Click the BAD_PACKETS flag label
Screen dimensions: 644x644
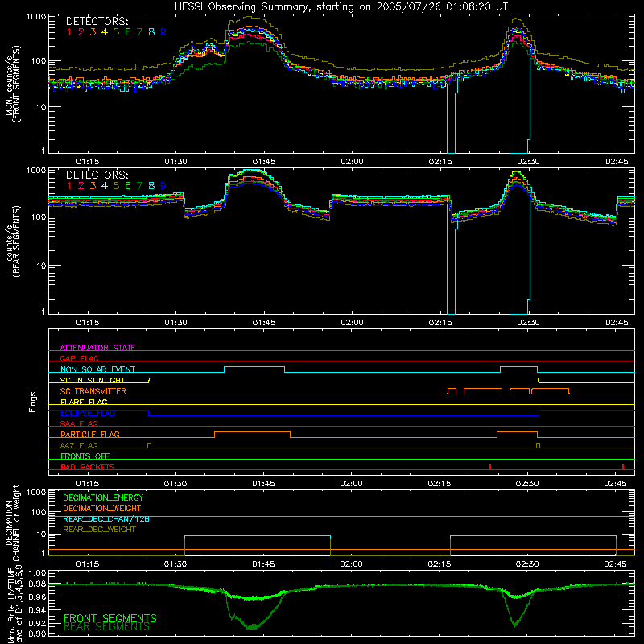88,467
